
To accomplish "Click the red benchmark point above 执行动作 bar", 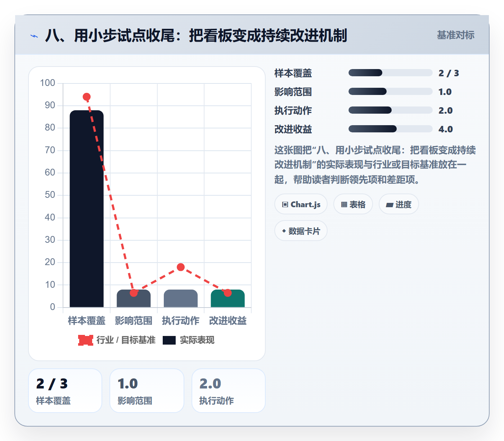I will 181,267.
